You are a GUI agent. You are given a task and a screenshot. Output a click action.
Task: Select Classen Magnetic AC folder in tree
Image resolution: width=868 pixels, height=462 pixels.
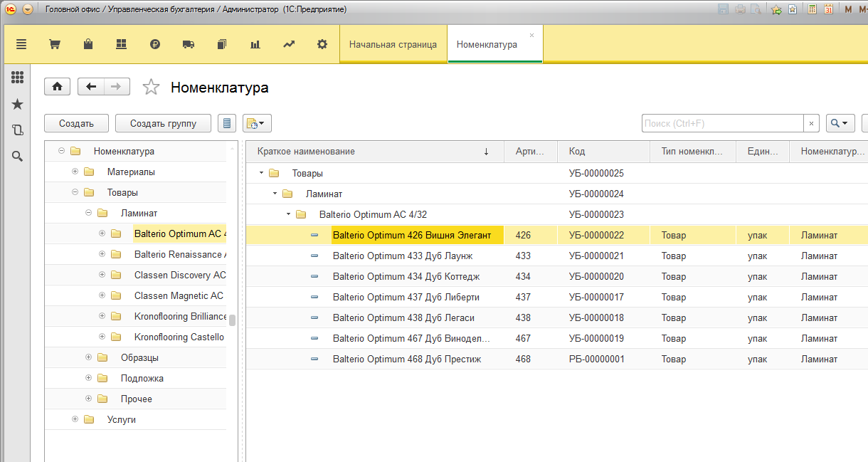pyautogui.click(x=179, y=295)
